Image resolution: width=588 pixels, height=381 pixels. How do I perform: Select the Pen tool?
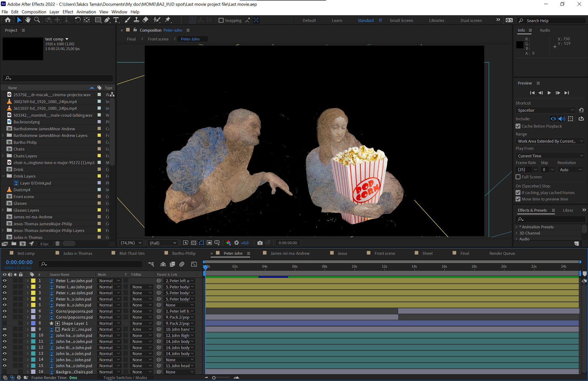107,20
